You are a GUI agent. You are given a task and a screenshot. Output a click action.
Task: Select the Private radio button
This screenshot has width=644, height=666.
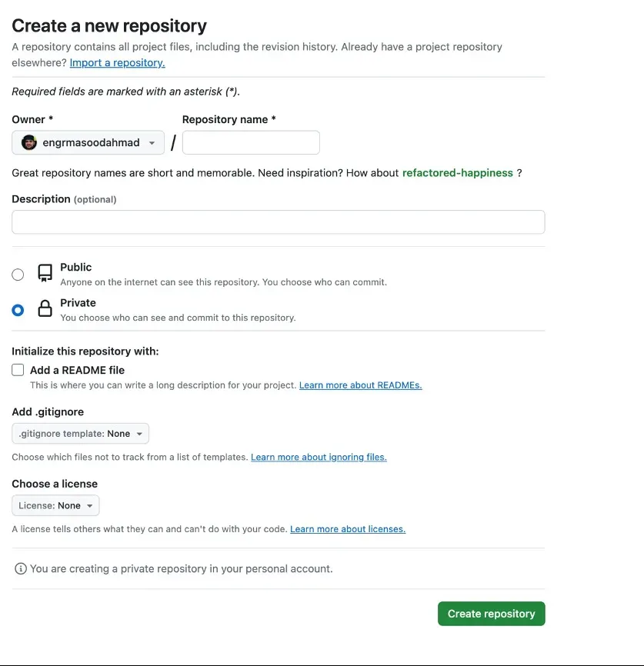tap(18, 310)
